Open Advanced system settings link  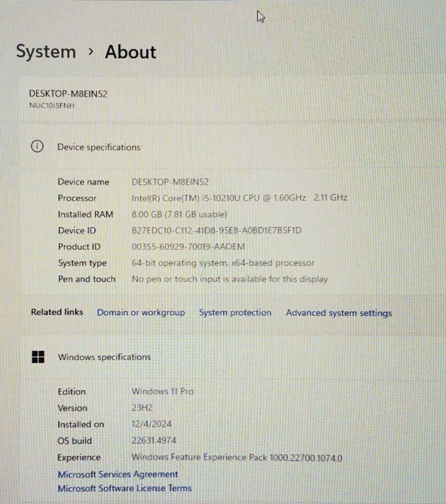coord(339,313)
